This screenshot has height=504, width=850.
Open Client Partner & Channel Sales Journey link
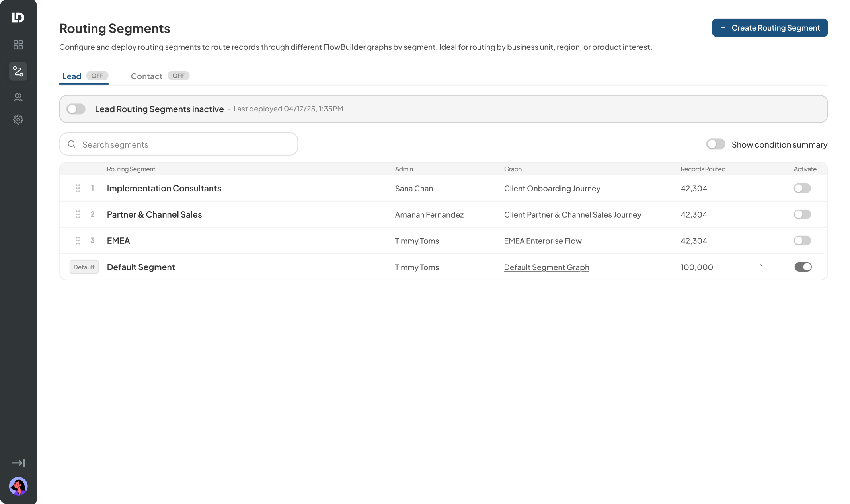click(573, 215)
